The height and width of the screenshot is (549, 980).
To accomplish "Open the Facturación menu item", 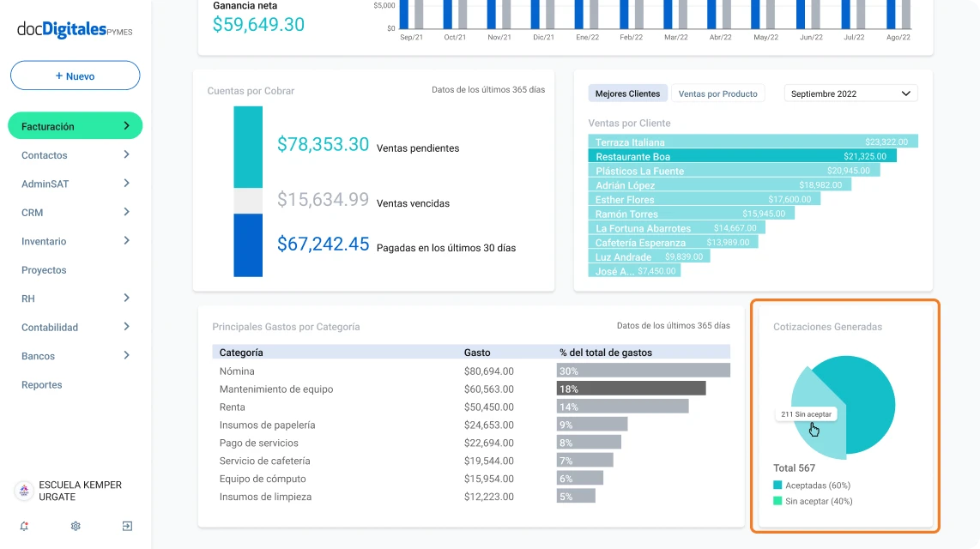I will (x=75, y=126).
